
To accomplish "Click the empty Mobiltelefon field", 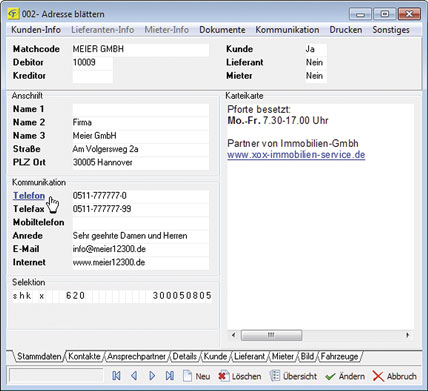I will (x=141, y=223).
